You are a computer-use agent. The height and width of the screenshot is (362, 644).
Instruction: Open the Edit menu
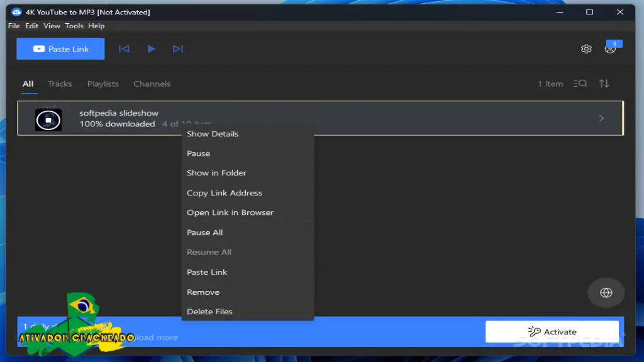click(x=31, y=26)
